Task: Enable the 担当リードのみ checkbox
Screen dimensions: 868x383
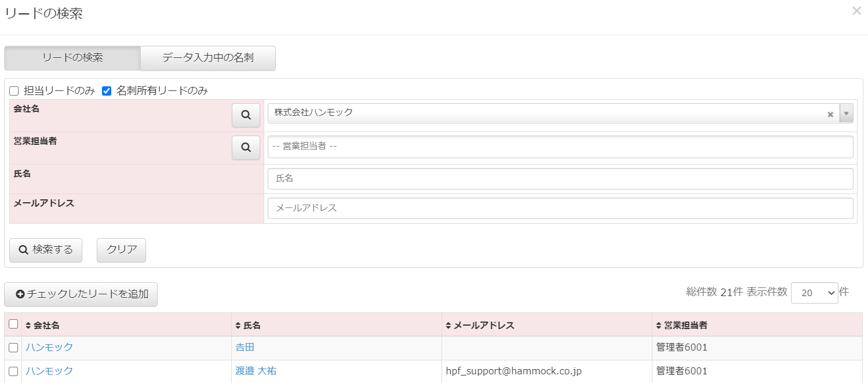Action: coord(14,91)
